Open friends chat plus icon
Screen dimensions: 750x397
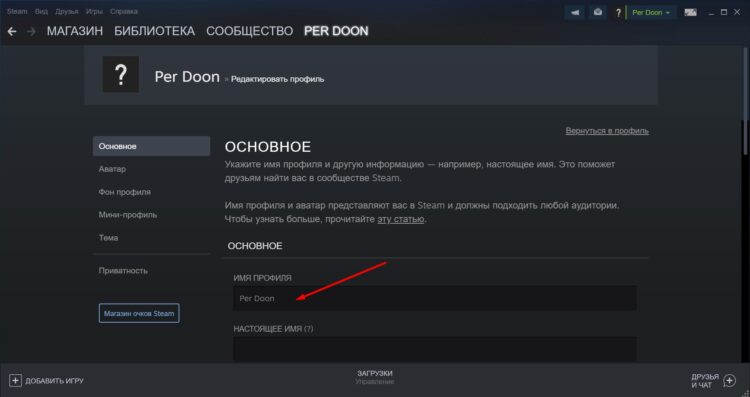[x=729, y=381]
